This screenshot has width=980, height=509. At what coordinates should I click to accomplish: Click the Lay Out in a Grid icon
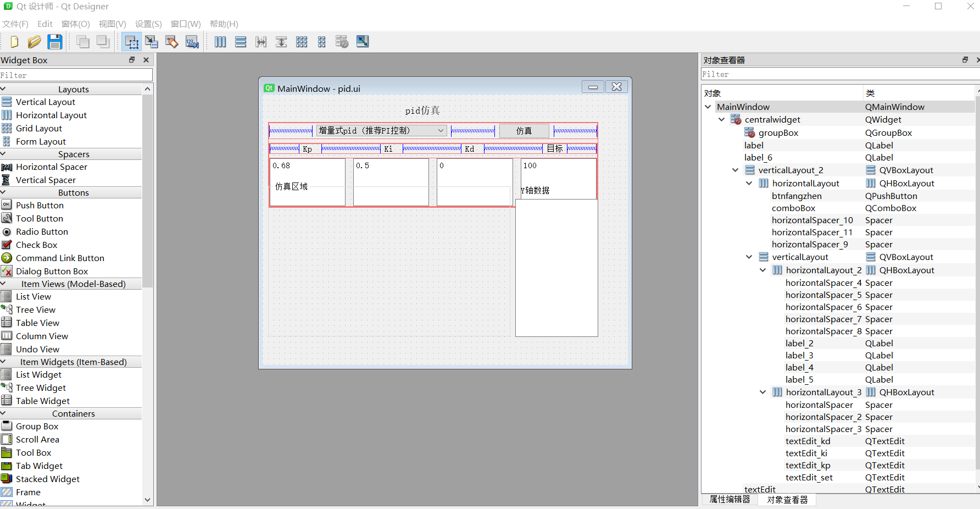[302, 41]
